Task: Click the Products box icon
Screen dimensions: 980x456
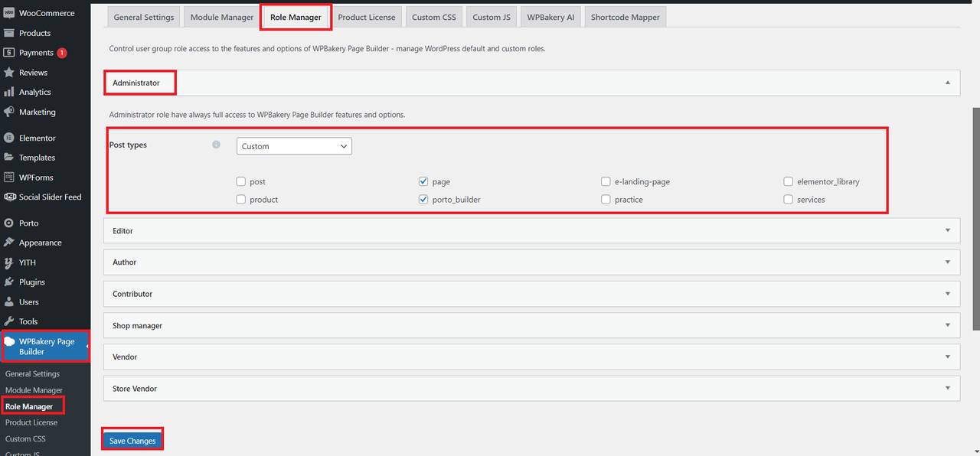Action: point(9,33)
